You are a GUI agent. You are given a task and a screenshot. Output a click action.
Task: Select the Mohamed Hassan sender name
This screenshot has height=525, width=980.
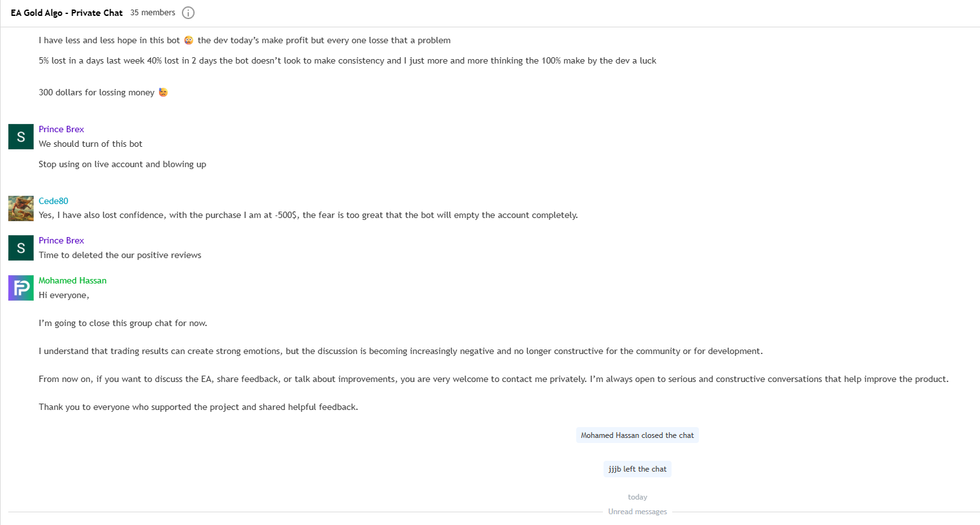point(72,280)
